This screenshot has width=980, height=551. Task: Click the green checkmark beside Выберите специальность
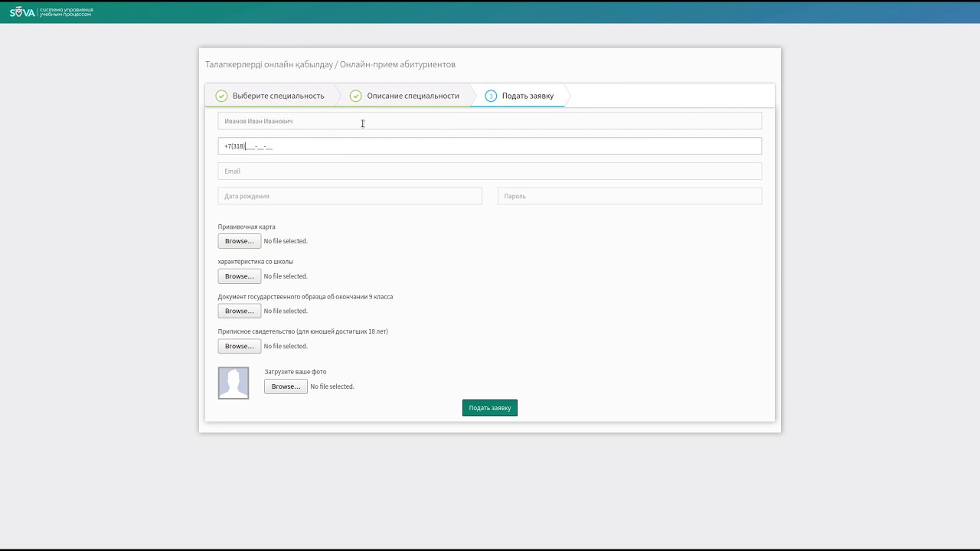tap(221, 96)
